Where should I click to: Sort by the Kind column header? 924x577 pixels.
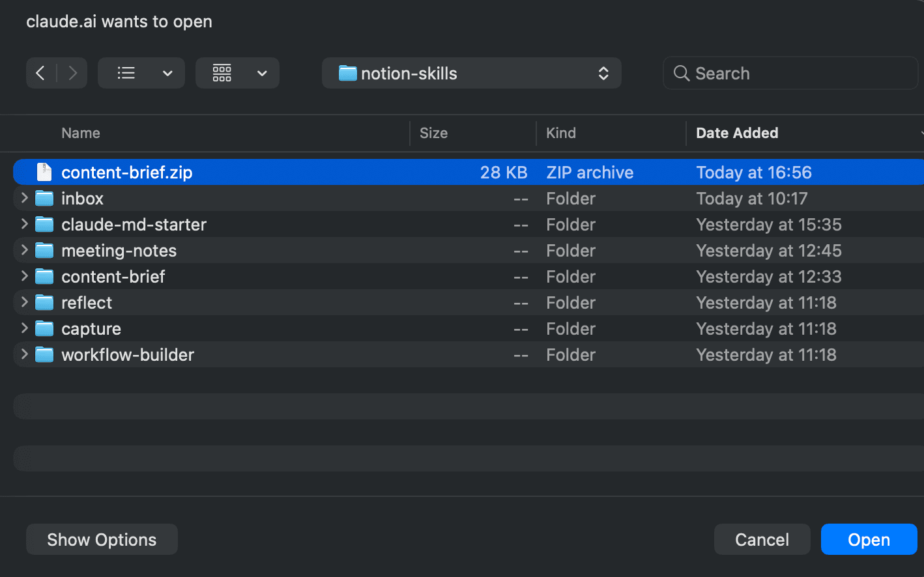coord(561,133)
